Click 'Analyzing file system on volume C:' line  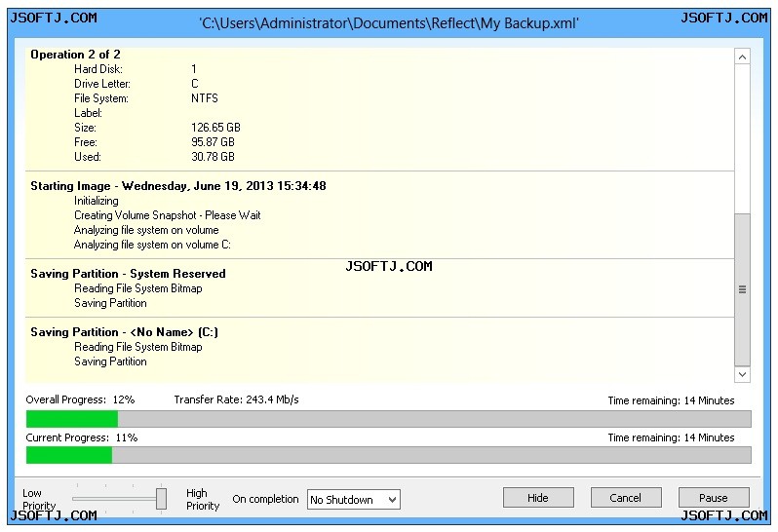[x=152, y=245]
